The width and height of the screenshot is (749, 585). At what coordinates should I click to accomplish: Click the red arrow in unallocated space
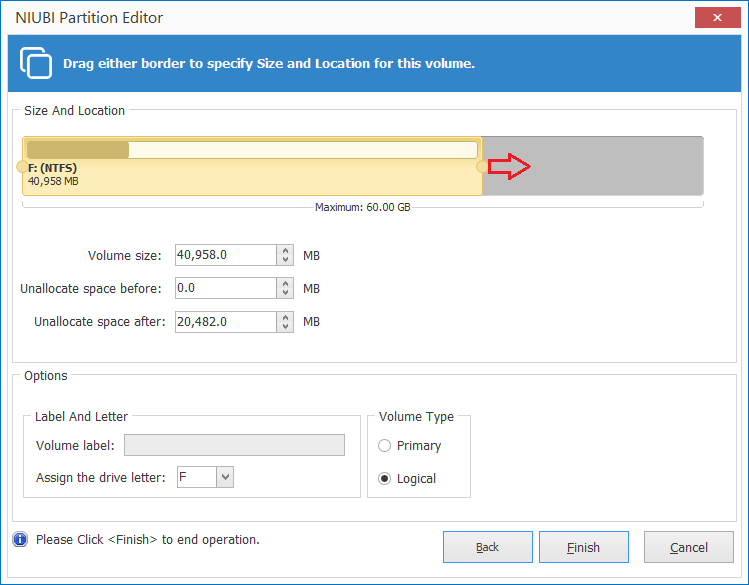click(x=509, y=166)
